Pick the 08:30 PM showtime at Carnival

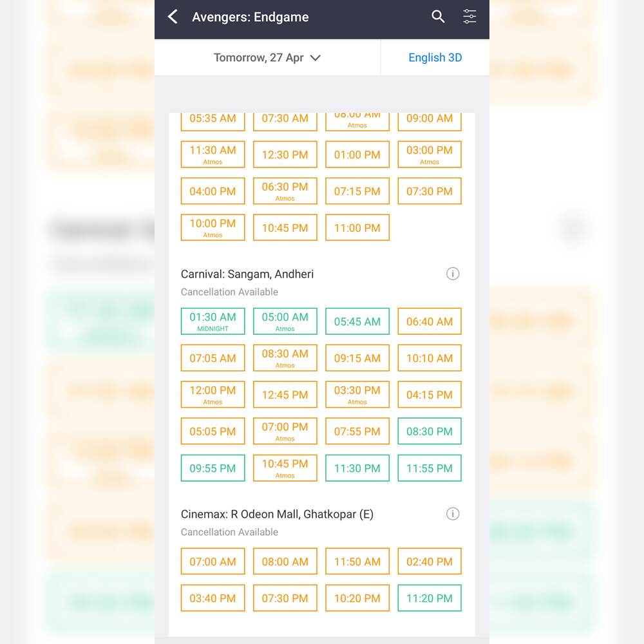pos(430,431)
